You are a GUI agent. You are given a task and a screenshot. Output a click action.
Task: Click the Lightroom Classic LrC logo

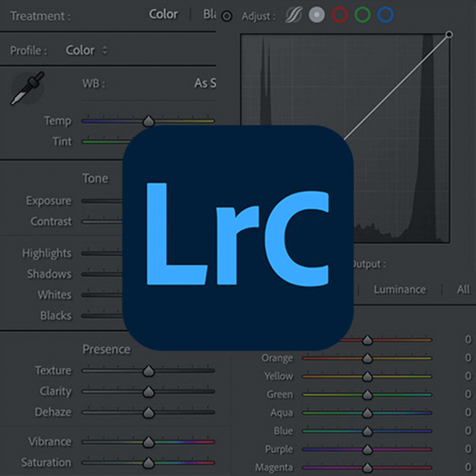coord(238,238)
